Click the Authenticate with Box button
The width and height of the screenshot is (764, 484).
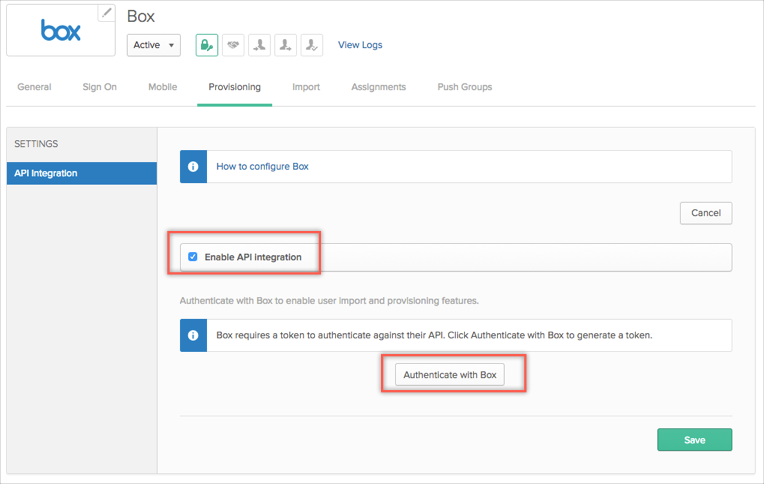tap(450, 375)
